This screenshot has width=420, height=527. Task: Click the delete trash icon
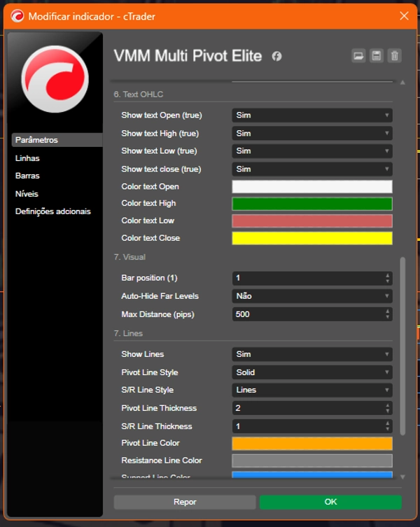point(394,56)
